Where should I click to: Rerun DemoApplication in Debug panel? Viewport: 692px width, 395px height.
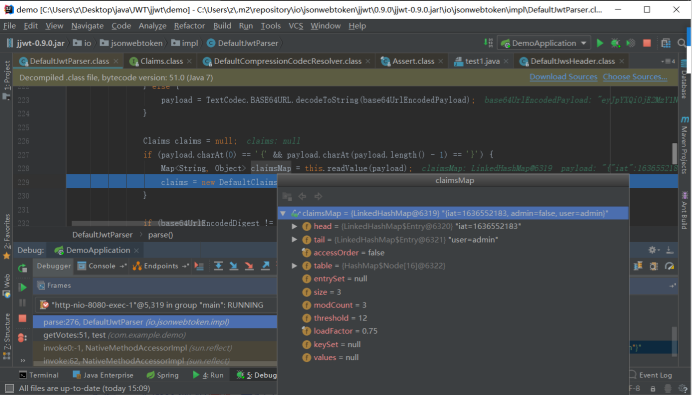tap(22, 268)
